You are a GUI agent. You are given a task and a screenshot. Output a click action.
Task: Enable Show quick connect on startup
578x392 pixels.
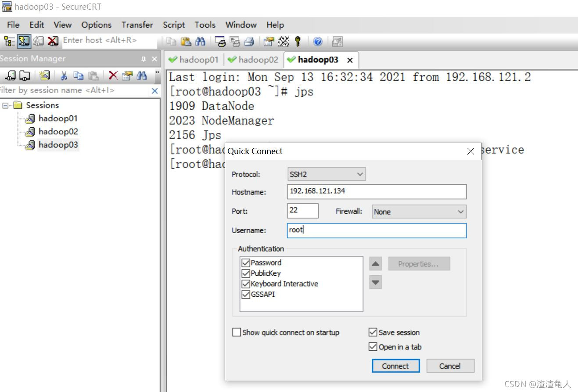pos(237,332)
